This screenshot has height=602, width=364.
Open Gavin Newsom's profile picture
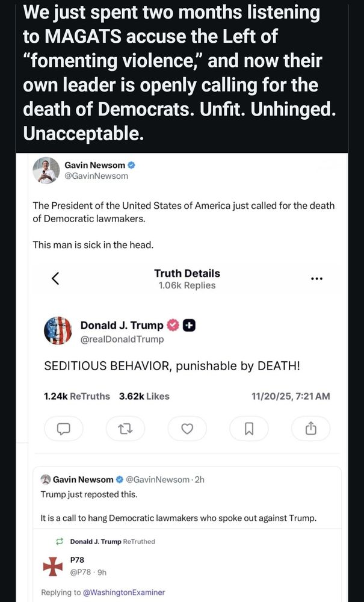click(x=46, y=170)
